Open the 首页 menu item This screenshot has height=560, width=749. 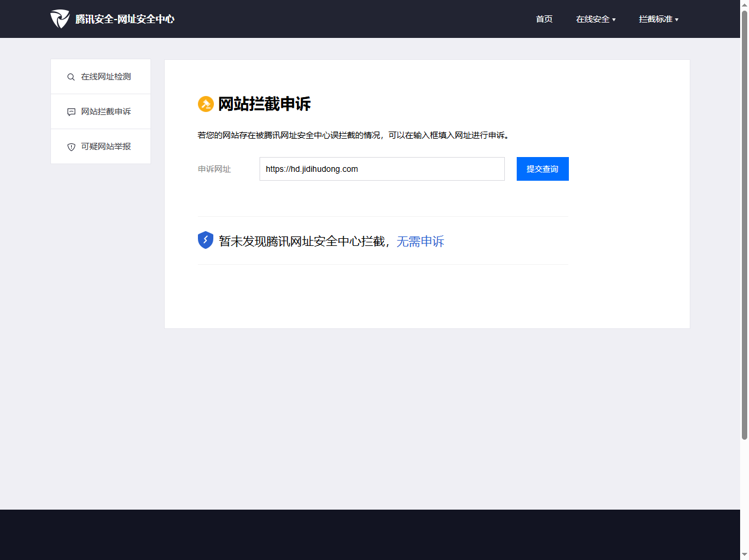click(x=544, y=19)
